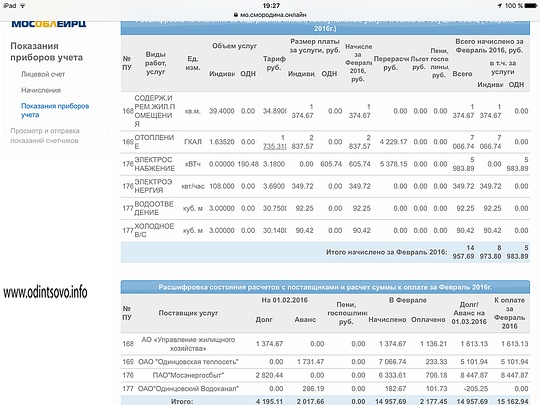Click the total amount 14 957.69 in Итого начислено row

tap(463, 252)
